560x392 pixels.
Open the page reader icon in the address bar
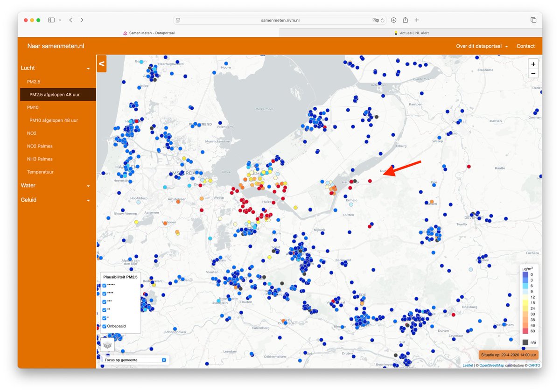pyautogui.click(x=178, y=20)
